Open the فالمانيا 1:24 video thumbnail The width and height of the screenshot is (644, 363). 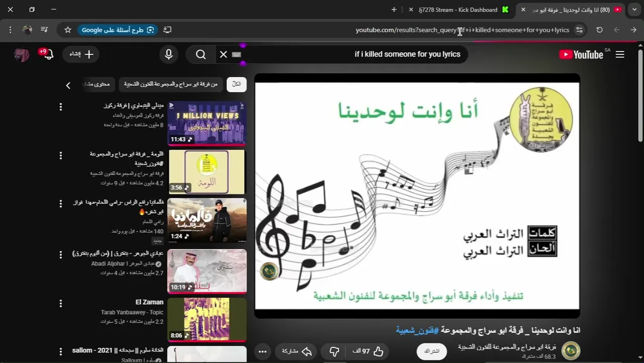pos(207,220)
